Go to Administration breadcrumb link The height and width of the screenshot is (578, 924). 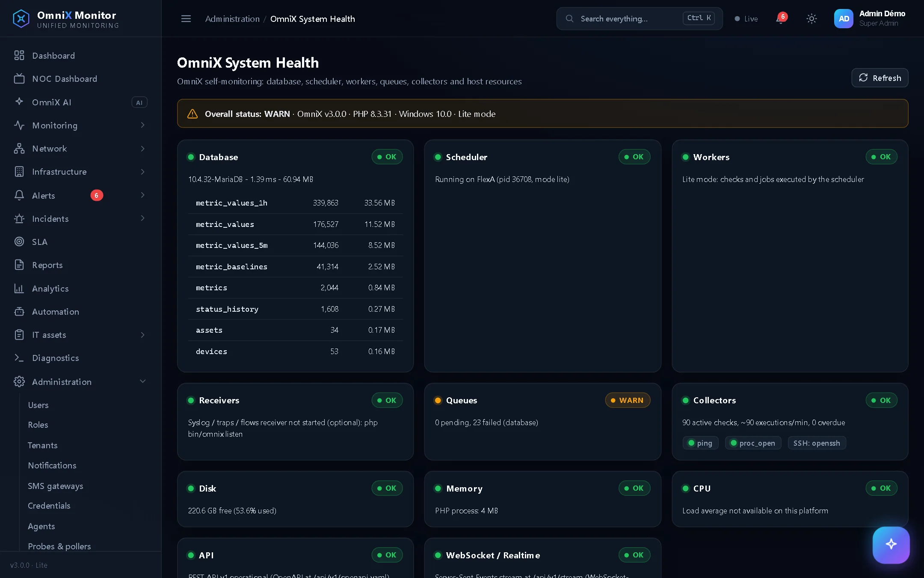click(x=232, y=19)
